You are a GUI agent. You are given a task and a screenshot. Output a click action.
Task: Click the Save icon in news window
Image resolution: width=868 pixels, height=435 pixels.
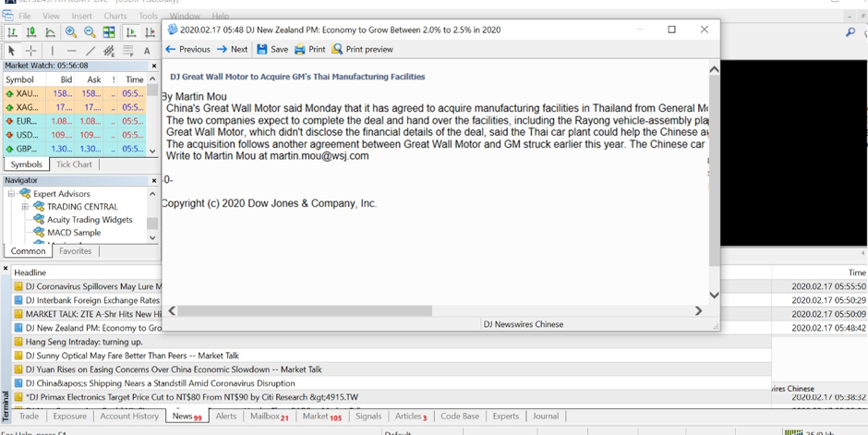tap(272, 49)
